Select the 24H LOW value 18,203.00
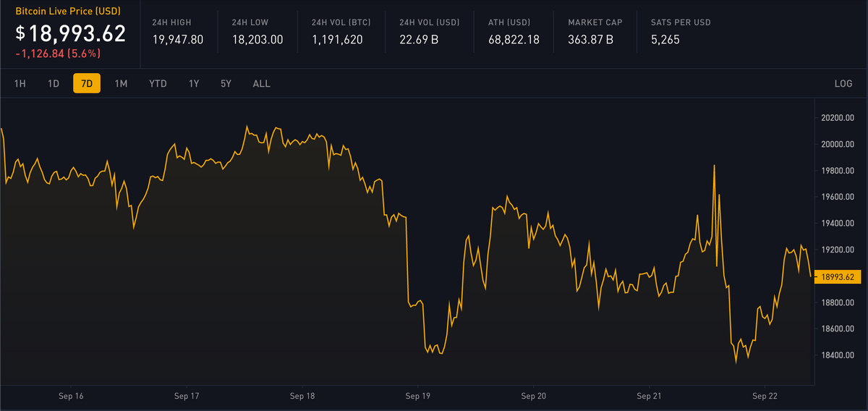 258,39
